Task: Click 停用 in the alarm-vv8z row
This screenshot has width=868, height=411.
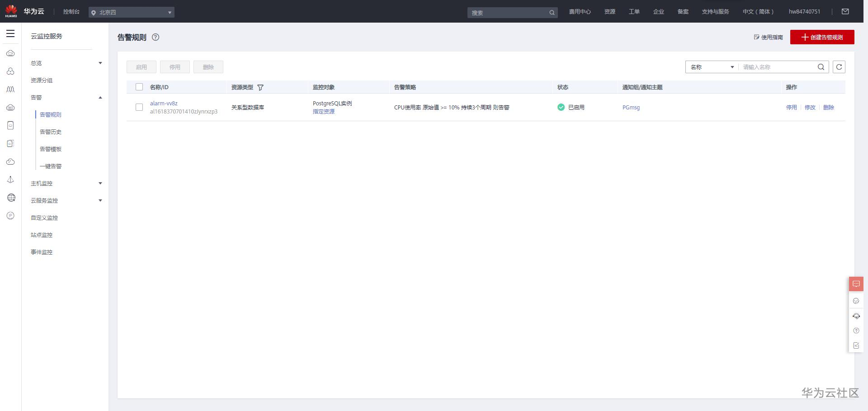Action: point(792,107)
